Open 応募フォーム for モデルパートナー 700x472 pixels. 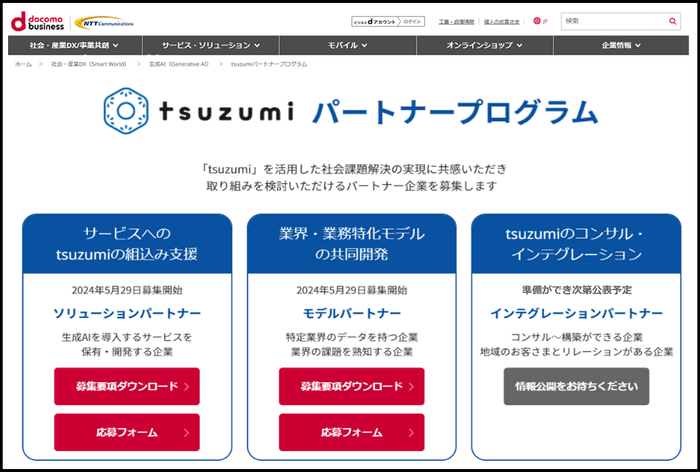[x=352, y=432]
